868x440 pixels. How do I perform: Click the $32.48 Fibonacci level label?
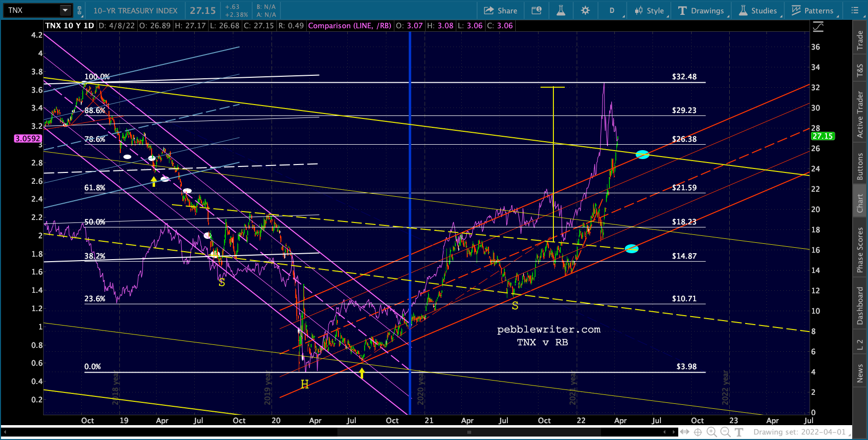click(684, 77)
